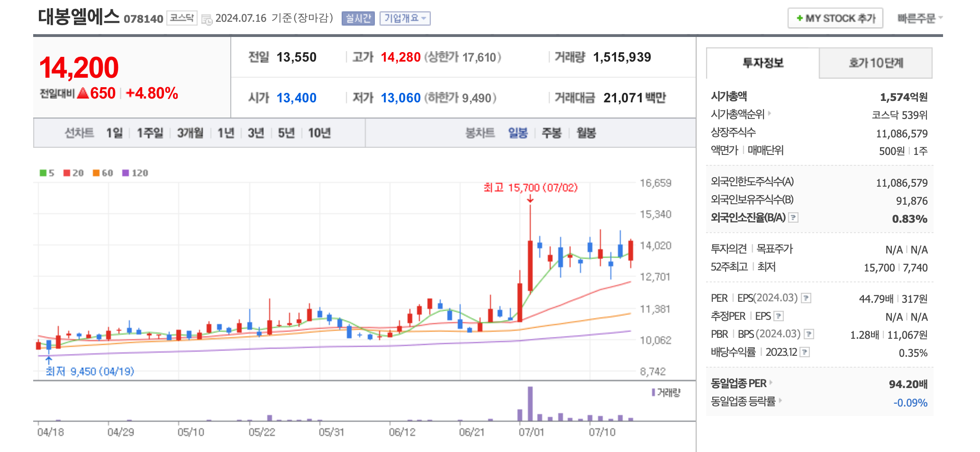Click the 거래대금 value 21,071 백만
The height and width of the screenshot is (452, 980).
635,98
